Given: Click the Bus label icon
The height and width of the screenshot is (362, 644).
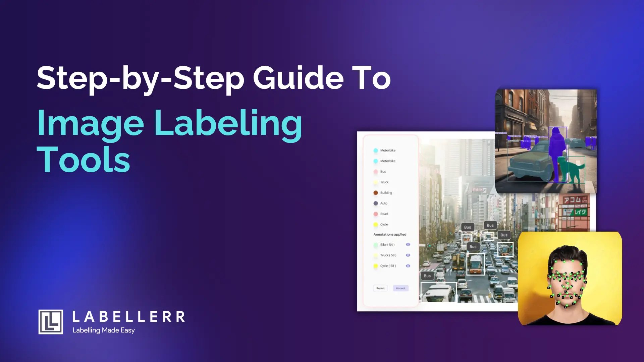Looking at the screenshot, I should pos(376,172).
